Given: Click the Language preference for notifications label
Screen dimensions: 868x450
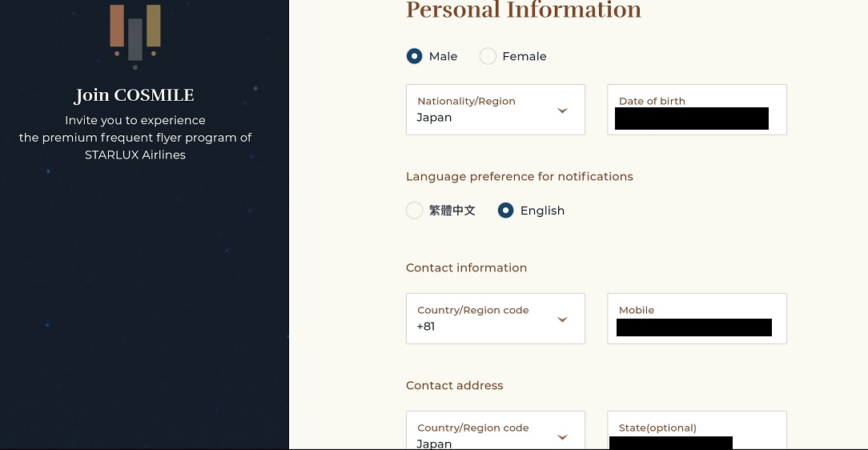Looking at the screenshot, I should click(519, 177).
